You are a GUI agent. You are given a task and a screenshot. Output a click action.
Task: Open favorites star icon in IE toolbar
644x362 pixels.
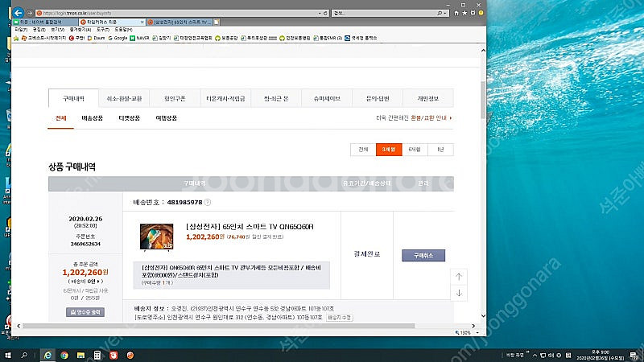click(x=464, y=13)
